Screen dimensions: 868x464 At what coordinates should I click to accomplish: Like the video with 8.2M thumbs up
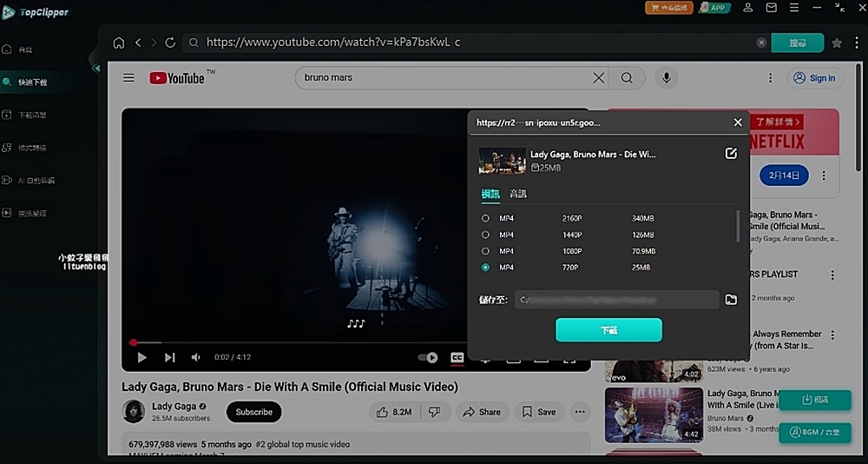395,412
